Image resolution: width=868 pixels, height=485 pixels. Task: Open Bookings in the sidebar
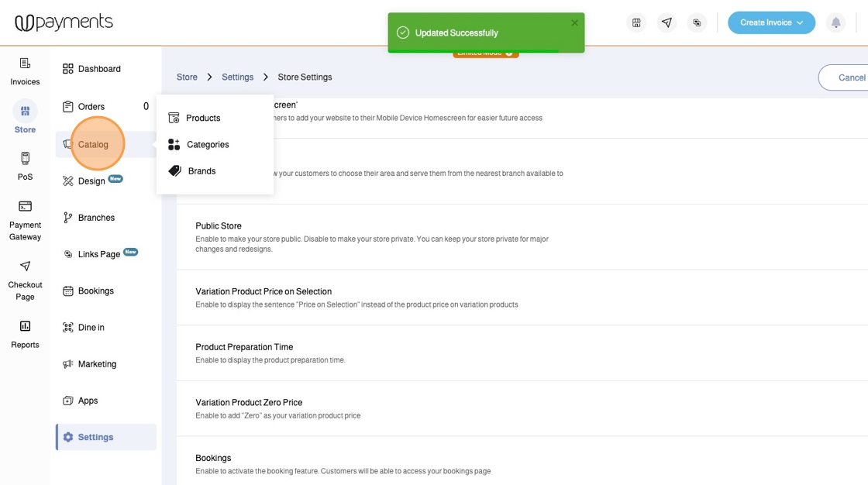coord(96,291)
